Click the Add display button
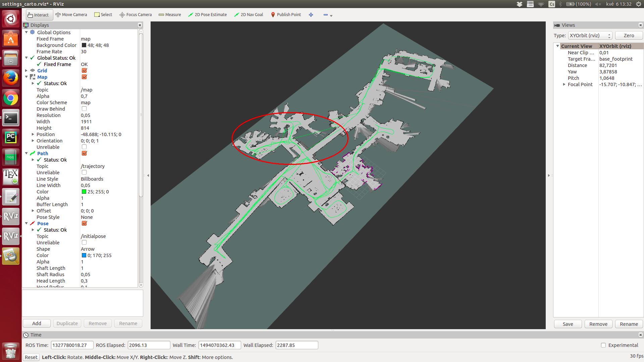 (x=37, y=323)
